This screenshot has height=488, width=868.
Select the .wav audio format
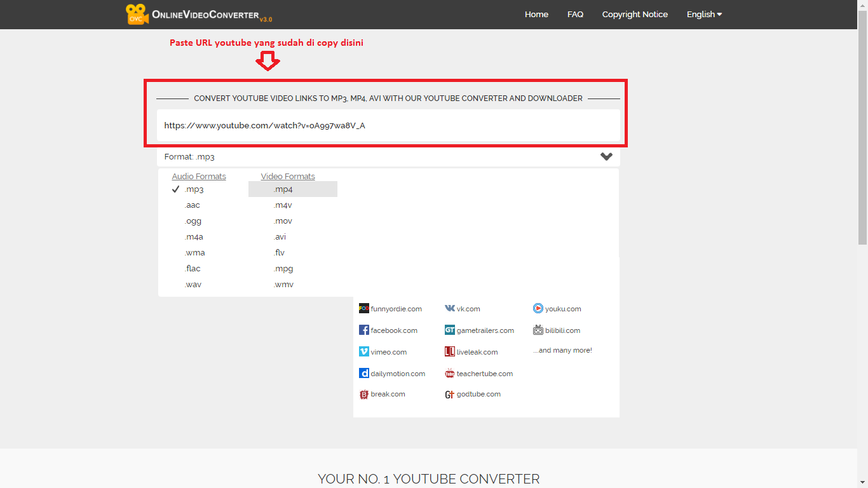point(193,285)
